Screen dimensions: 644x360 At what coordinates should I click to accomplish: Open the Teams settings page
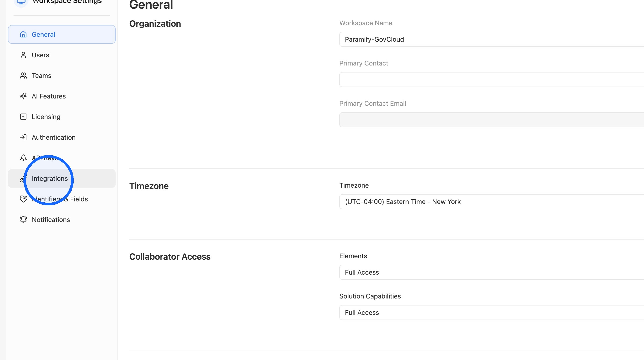(62, 76)
